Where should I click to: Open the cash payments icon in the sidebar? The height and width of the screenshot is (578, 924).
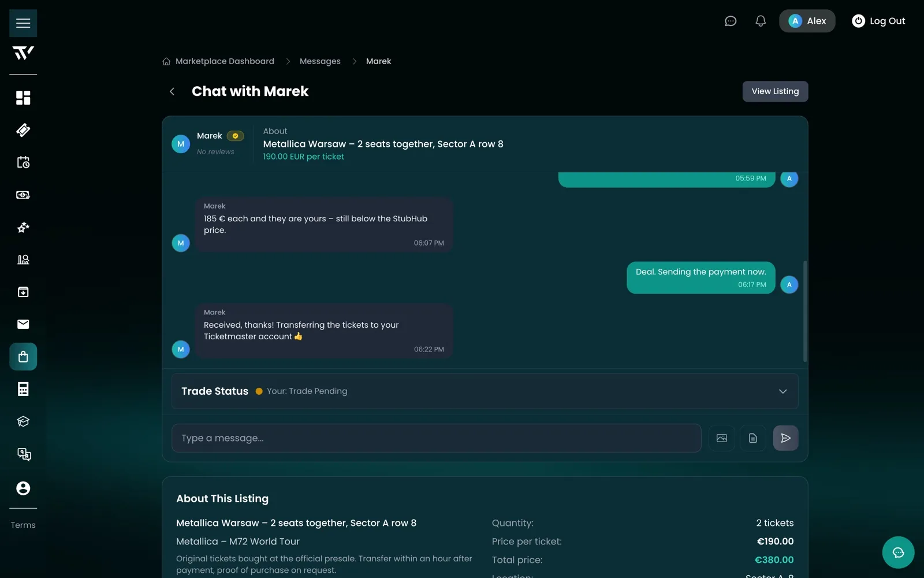point(23,195)
